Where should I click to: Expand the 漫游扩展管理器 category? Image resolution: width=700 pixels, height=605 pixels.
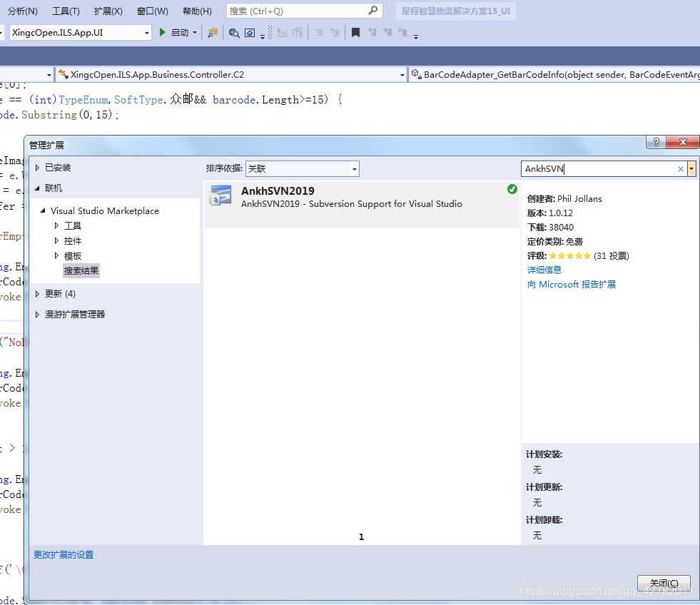(38, 315)
